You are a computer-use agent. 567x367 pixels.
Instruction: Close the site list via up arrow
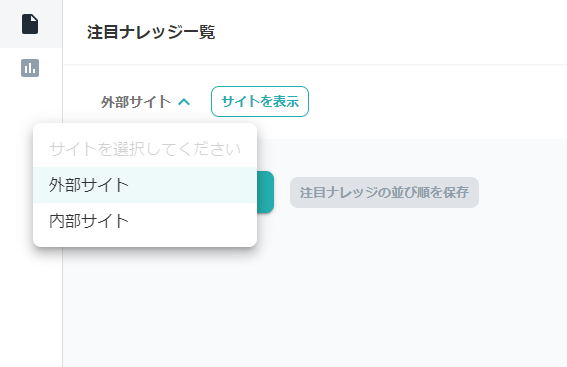pyautogui.click(x=184, y=102)
